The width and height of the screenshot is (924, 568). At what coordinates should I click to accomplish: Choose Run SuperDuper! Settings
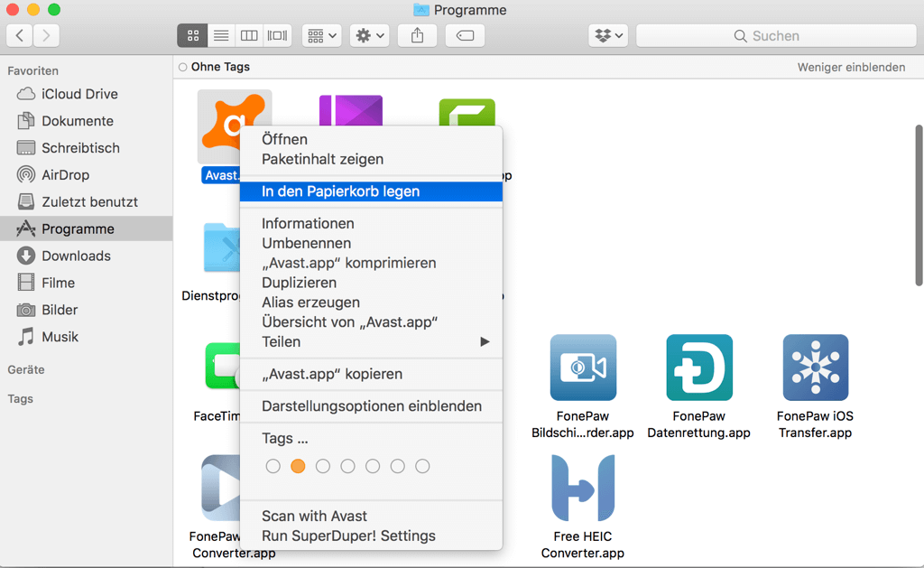click(371, 536)
